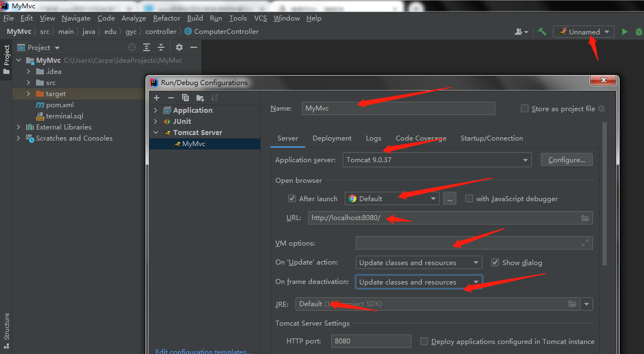Open the JRE dropdown arrow
Screen dimensions: 644x354
coord(586,304)
